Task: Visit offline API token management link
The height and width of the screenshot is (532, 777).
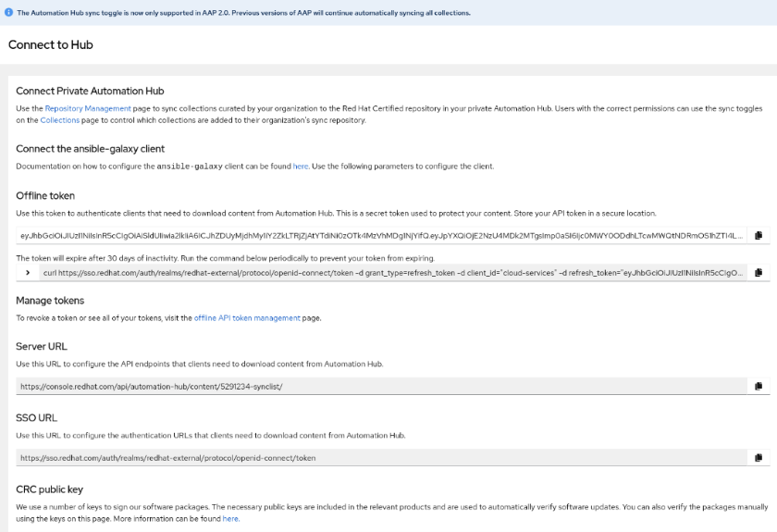Action: click(x=247, y=317)
